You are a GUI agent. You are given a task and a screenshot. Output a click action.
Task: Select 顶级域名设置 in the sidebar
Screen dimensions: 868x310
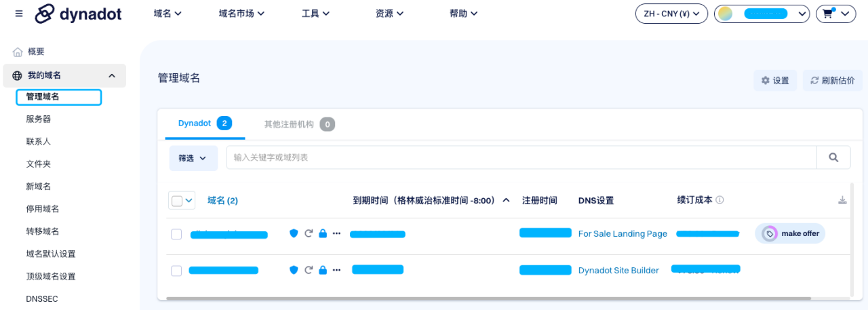click(51, 276)
